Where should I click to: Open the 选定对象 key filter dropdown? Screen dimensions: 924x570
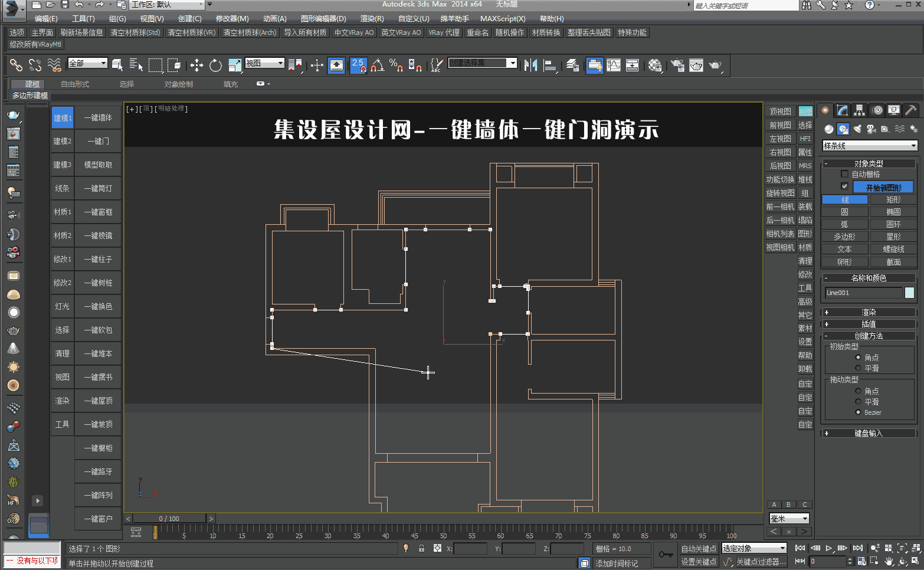pyautogui.click(x=754, y=549)
